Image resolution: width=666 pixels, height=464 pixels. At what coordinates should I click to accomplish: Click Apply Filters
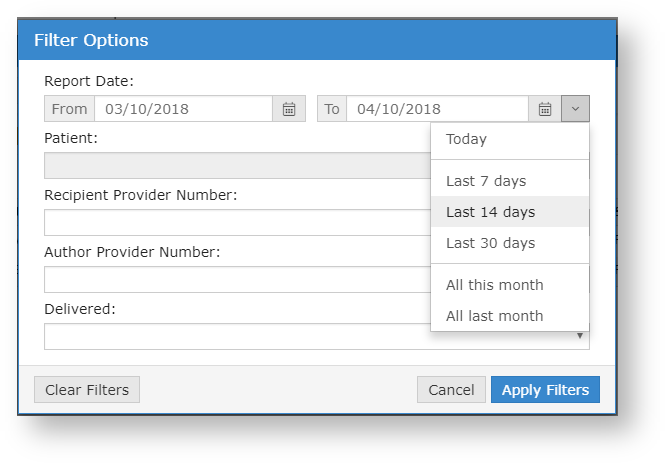click(545, 390)
